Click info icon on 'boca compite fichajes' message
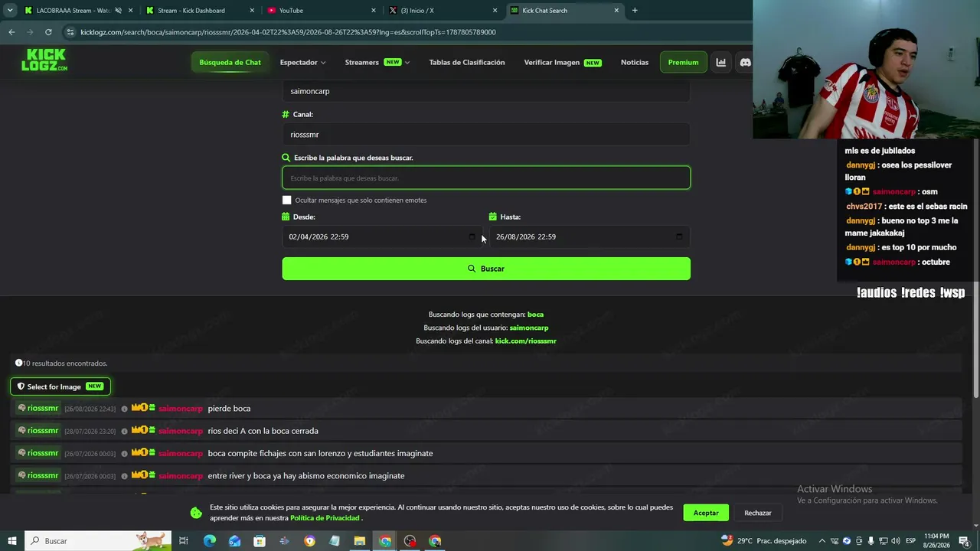980x551 pixels. pos(124,454)
